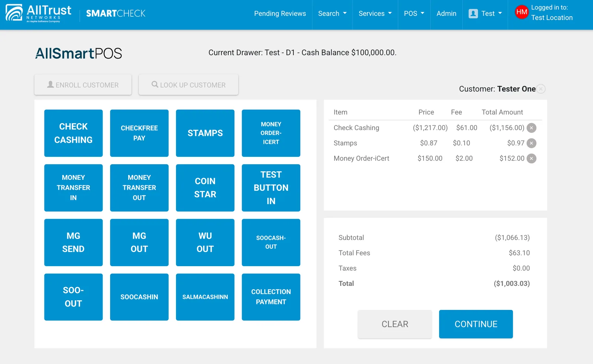
Task: Click Enroll Customer button
Action: coord(83,85)
